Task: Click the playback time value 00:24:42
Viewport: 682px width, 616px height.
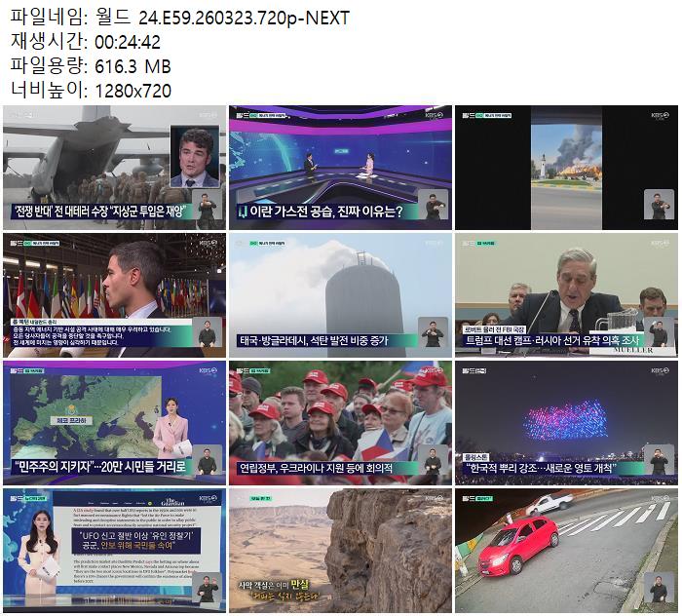Action: [x=128, y=42]
